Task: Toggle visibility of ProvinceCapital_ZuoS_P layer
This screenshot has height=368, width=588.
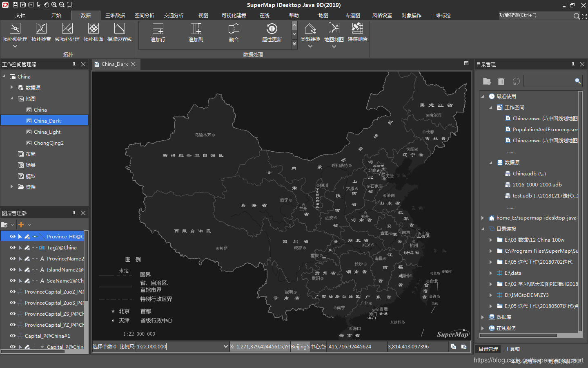Action: point(13,303)
